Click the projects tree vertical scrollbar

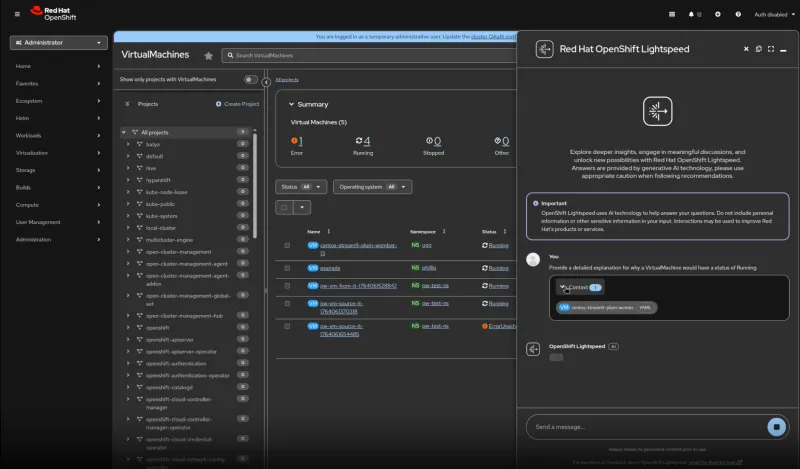pos(255,184)
